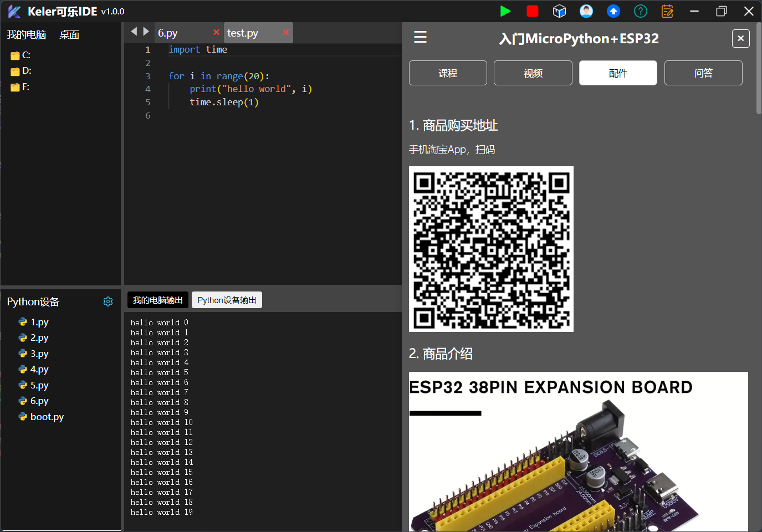Image resolution: width=762 pixels, height=532 pixels.
Task: Switch to 我的电脑 file browser tab
Action: [x=27, y=35]
